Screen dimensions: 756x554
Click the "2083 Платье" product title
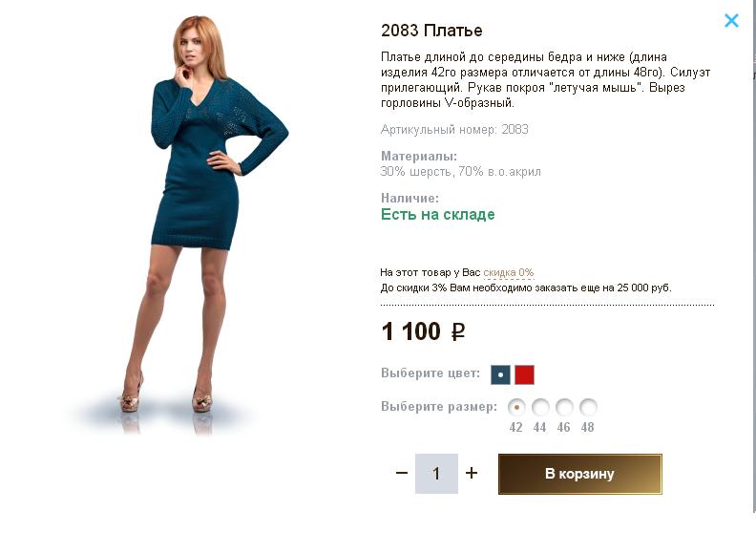(x=431, y=31)
